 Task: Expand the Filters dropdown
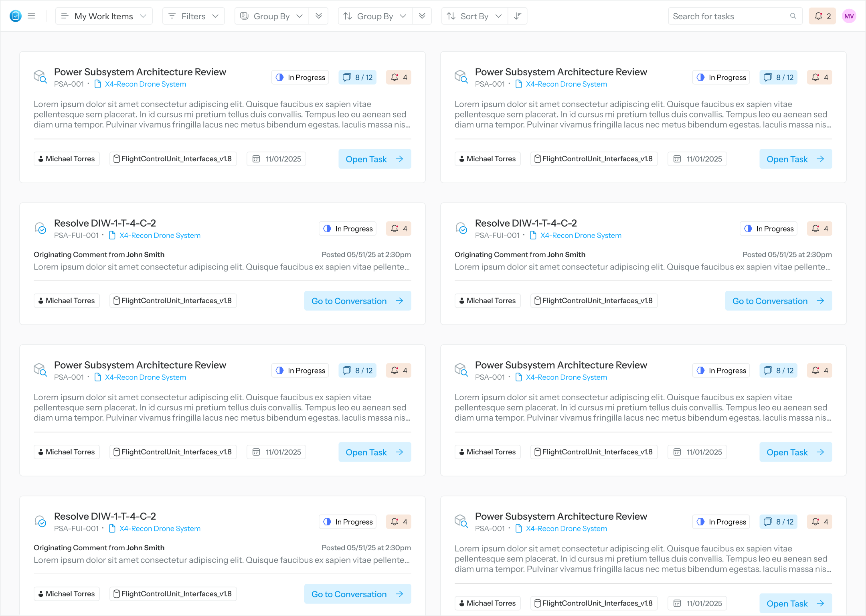193,16
